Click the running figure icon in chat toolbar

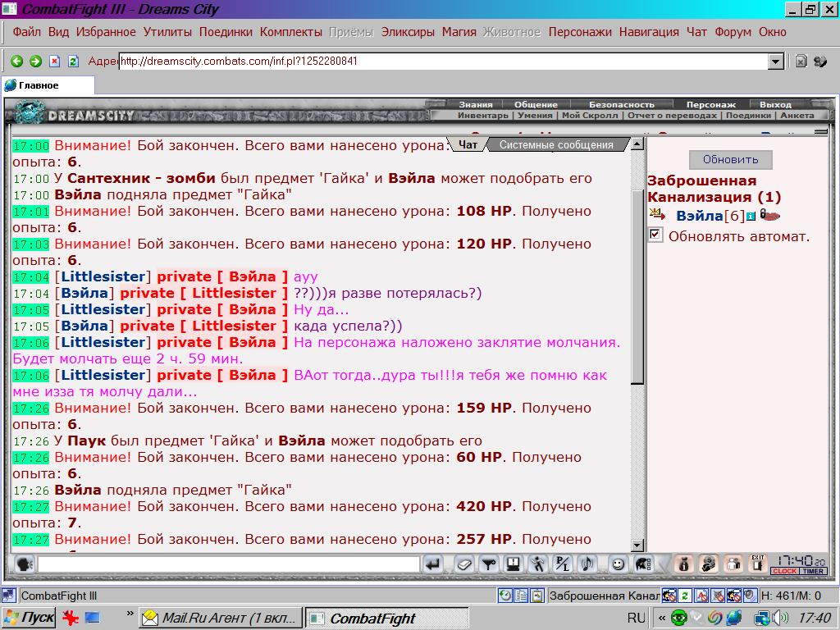tap(537, 564)
